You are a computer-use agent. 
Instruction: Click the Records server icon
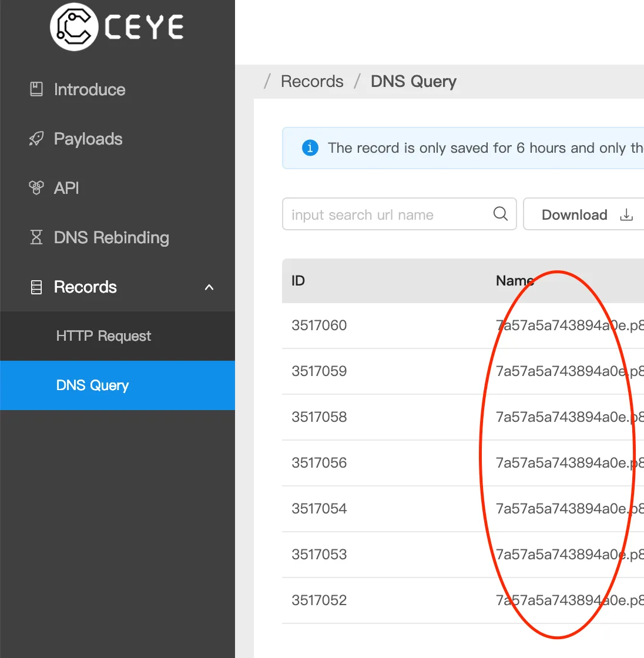tap(36, 287)
